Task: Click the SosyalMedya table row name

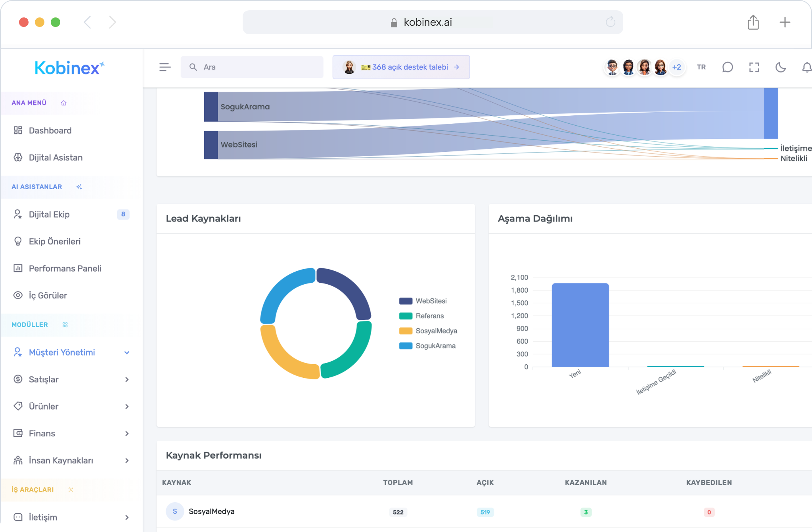Action: click(x=212, y=511)
